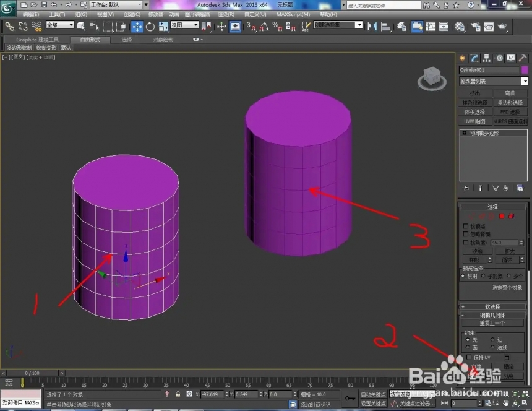
Task: Click the Toggle Set Key Mode key icon
Action: (x=350, y=398)
